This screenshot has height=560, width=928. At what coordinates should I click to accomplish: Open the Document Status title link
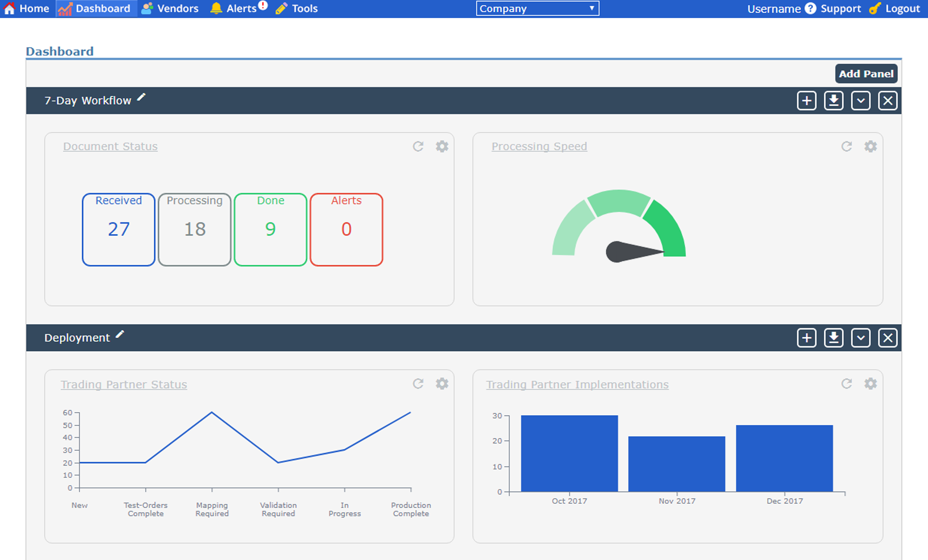[110, 146]
